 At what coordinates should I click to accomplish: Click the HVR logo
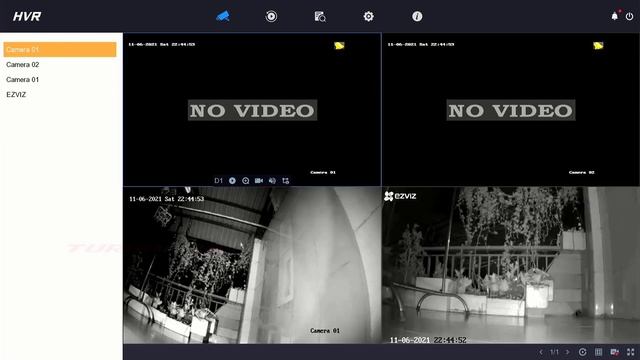(x=27, y=16)
